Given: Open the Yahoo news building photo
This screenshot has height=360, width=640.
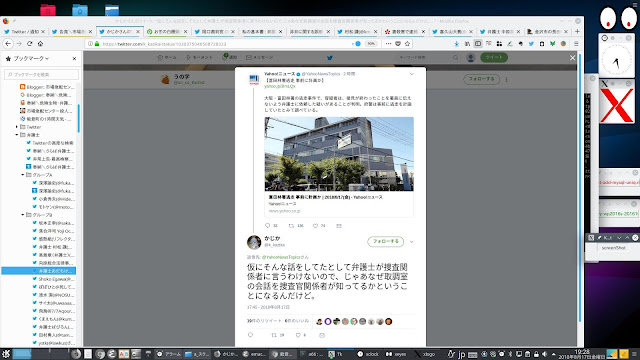Looking at the screenshot, I should coord(339,154).
